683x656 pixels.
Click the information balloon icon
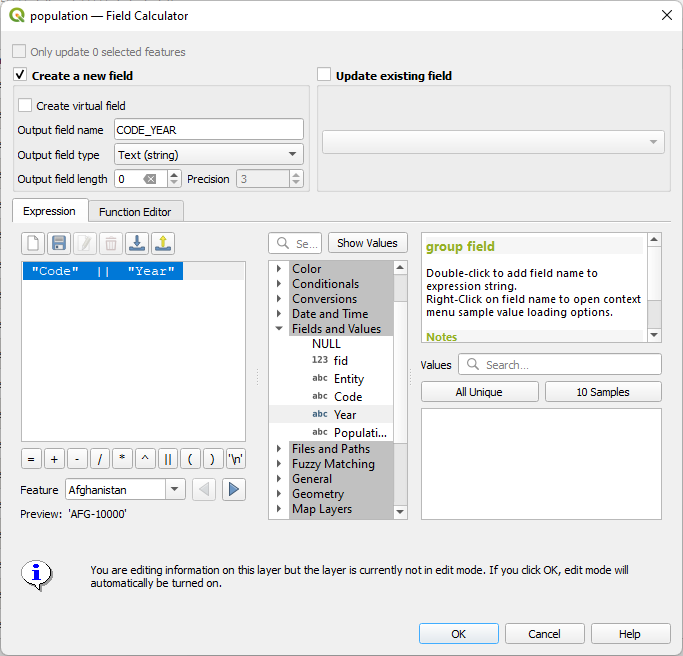[x=37, y=575]
